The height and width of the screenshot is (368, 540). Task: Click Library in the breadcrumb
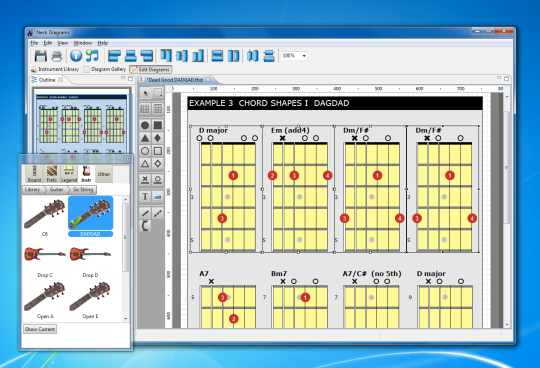point(32,190)
